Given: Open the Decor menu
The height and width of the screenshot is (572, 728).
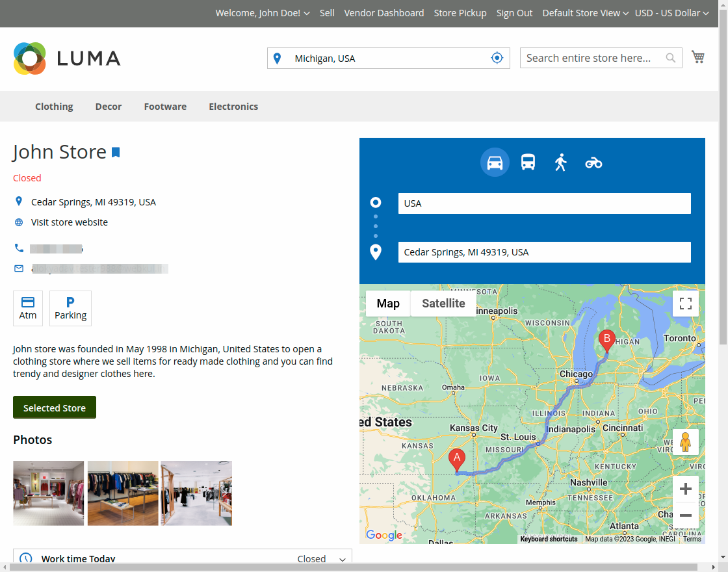Looking at the screenshot, I should pyautogui.click(x=108, y=107).
